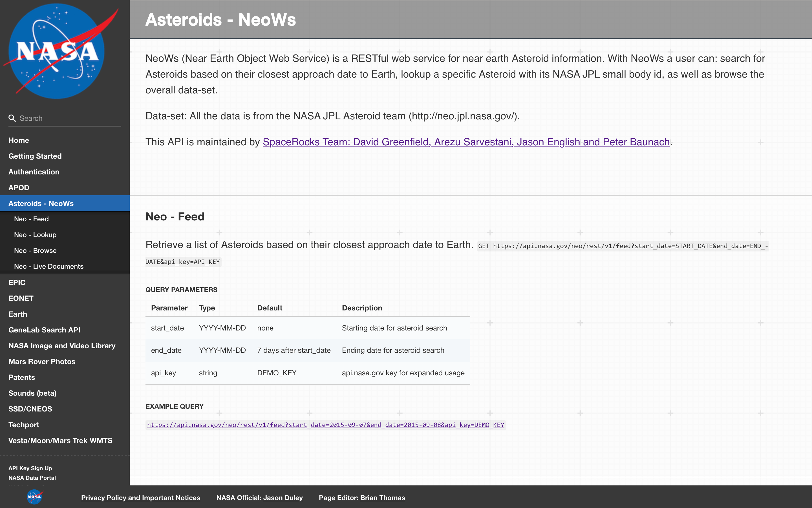
Task: Click 'api.nasa.gov key for expanded usage' cell
Action: tap(403, 373)
